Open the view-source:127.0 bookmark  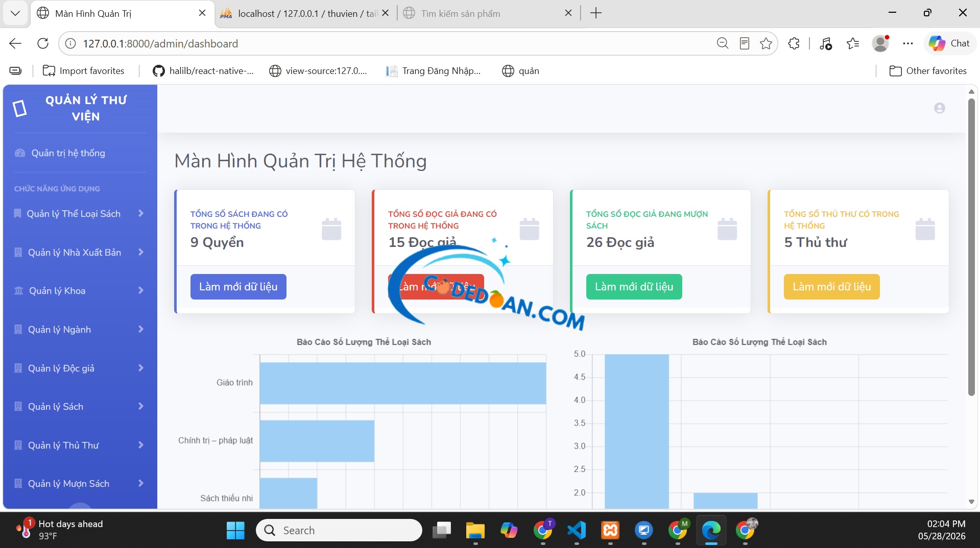(318, 71)
